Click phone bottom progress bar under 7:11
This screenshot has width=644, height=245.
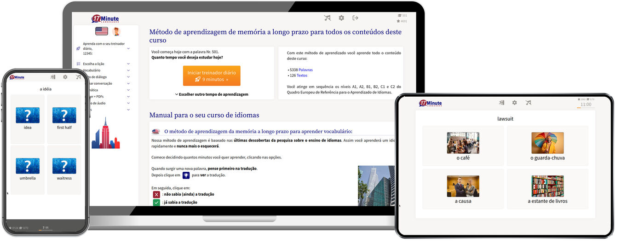[46, 230]
